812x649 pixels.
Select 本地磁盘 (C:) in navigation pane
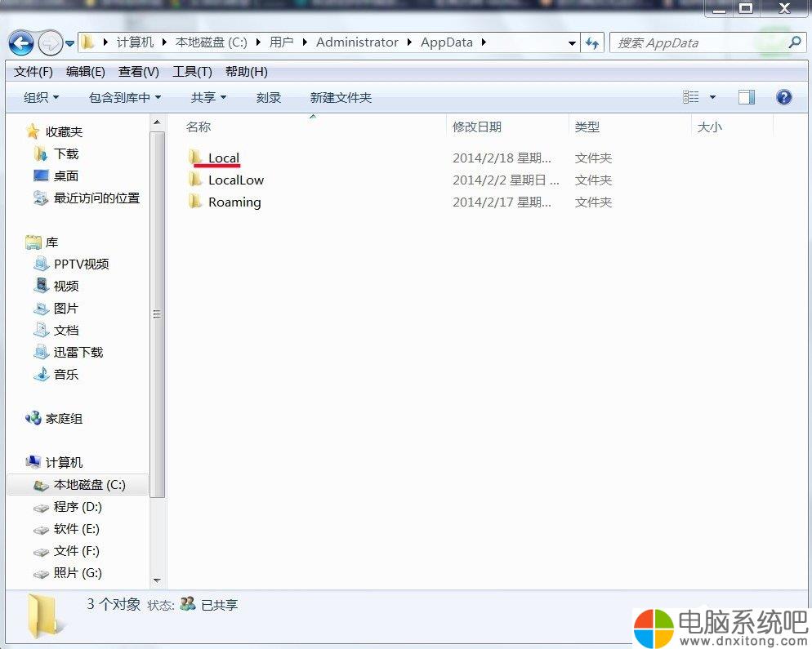click(88, 484)
